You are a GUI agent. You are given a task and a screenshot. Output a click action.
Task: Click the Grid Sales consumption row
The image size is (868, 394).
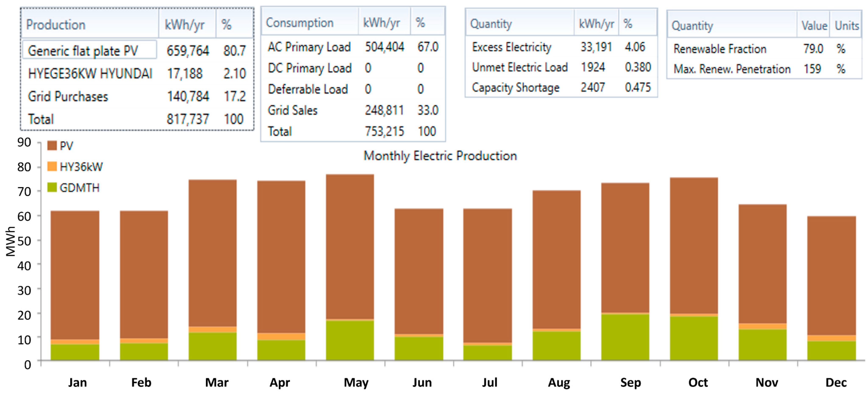coord(293,110)
